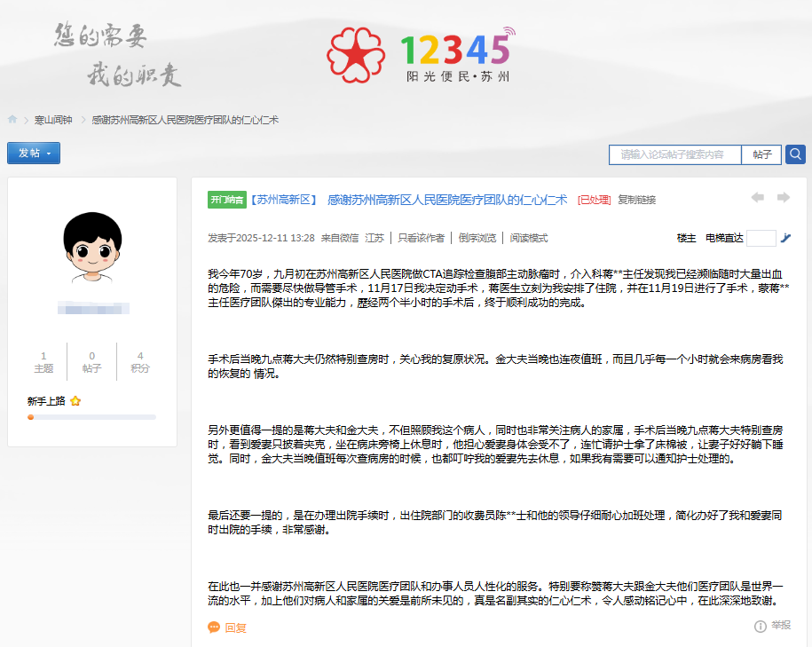Open 寒山闻钟 breadcrumb forum link
Viewport: 812px width, 647px height.
pos(53,120)
